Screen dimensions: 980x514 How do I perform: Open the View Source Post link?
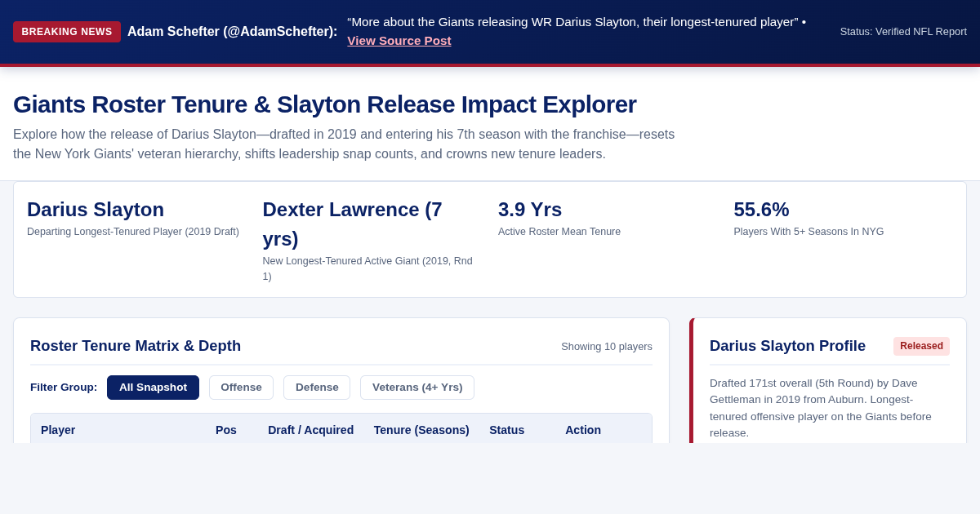399,41
